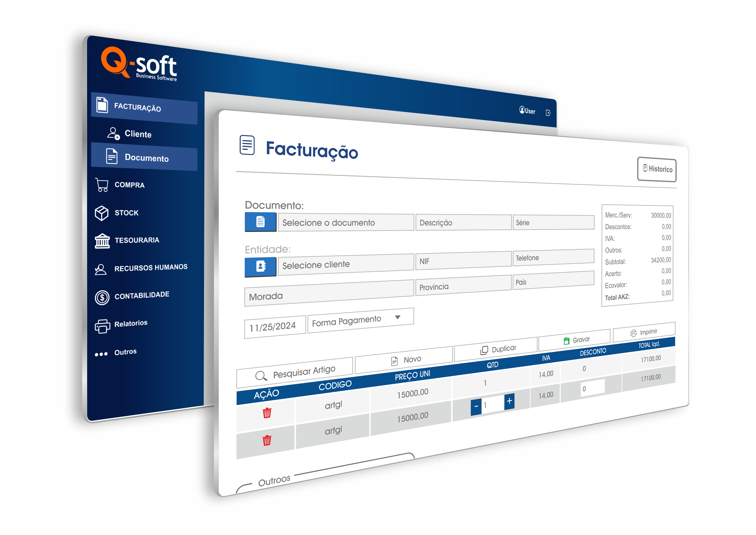
Task: Open the FACTURAÇÃO sidebar section
Action: tap(144, 108)
